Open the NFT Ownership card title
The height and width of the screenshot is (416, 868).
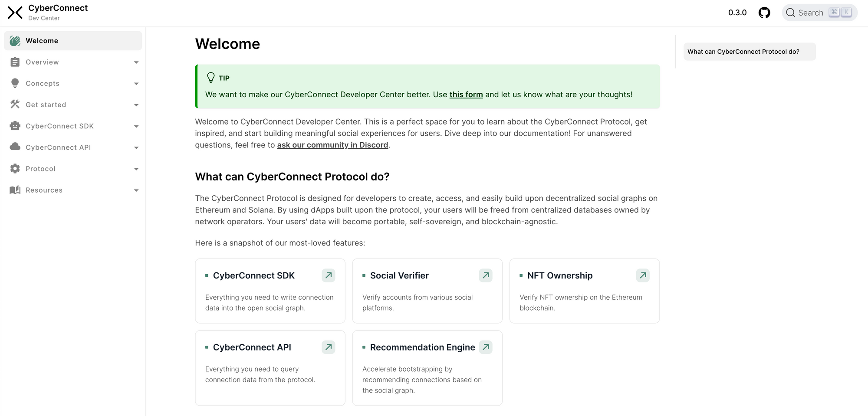(560, 275)
